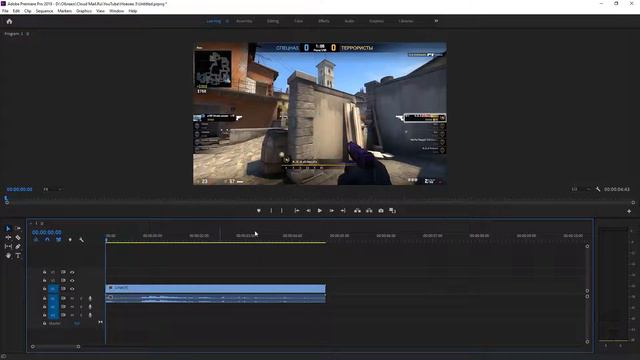Open the File menu

pos(5,11)
